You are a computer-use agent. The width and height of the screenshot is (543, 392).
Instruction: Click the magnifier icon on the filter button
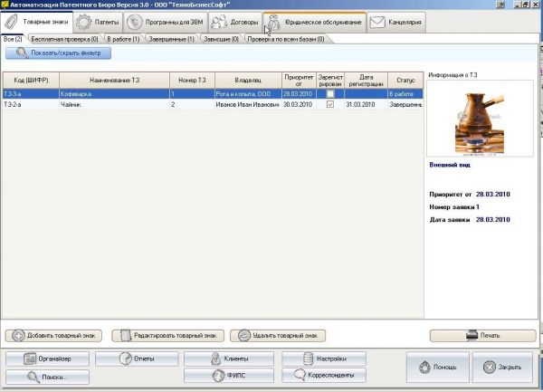click(x=22, y=53)
